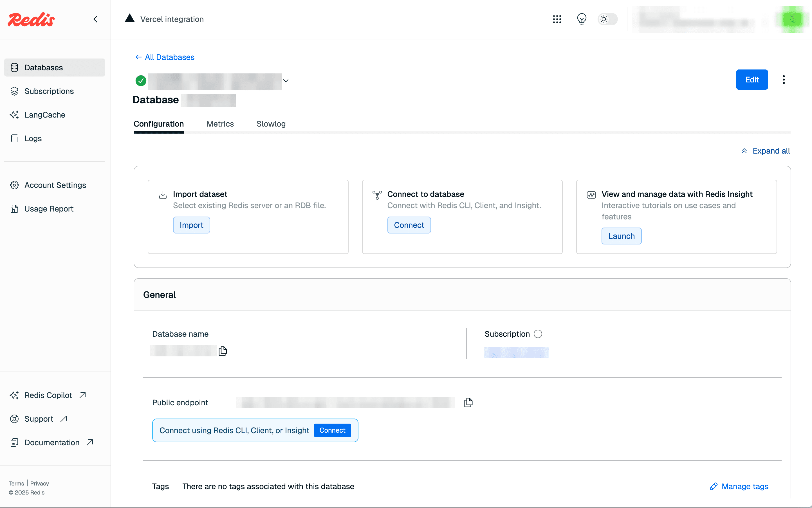Viewport: 812px width, 508px height.
Task: Copy the database name
Action: 223,350
